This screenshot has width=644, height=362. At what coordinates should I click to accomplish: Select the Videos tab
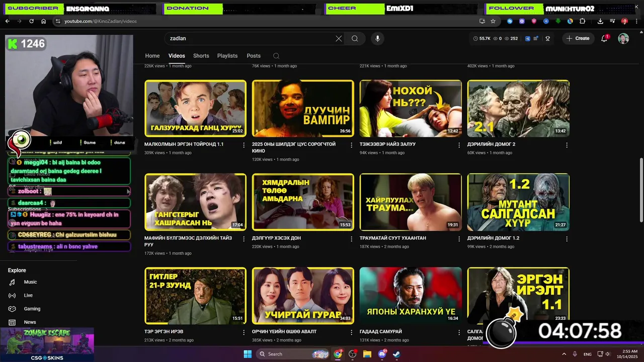click(x=177, y=56)
